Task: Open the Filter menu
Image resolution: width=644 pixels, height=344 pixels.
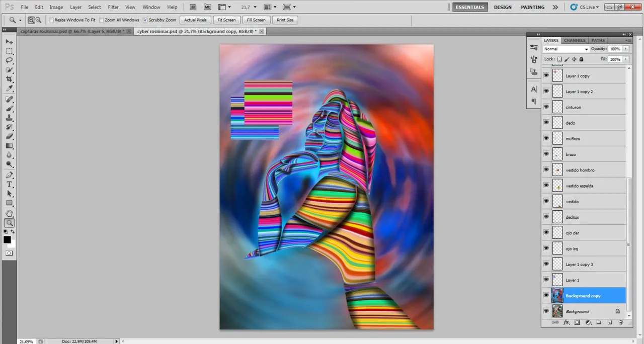Action: click(x=113, y=7)
